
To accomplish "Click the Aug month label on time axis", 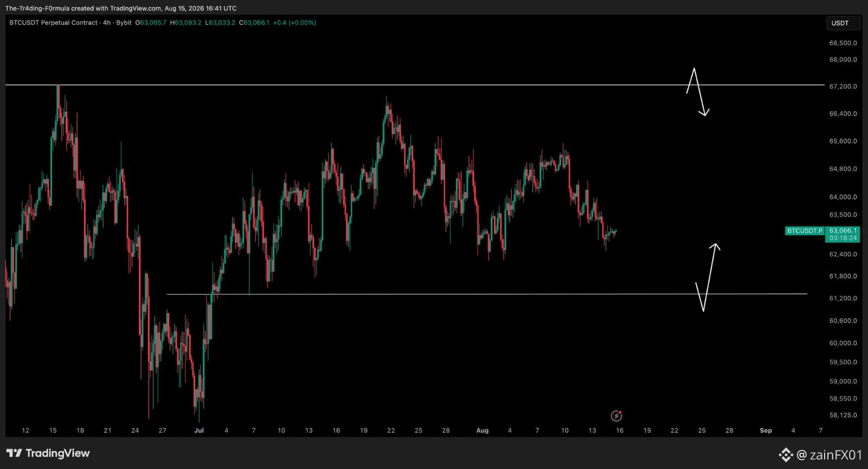I will tap(482, 431).
